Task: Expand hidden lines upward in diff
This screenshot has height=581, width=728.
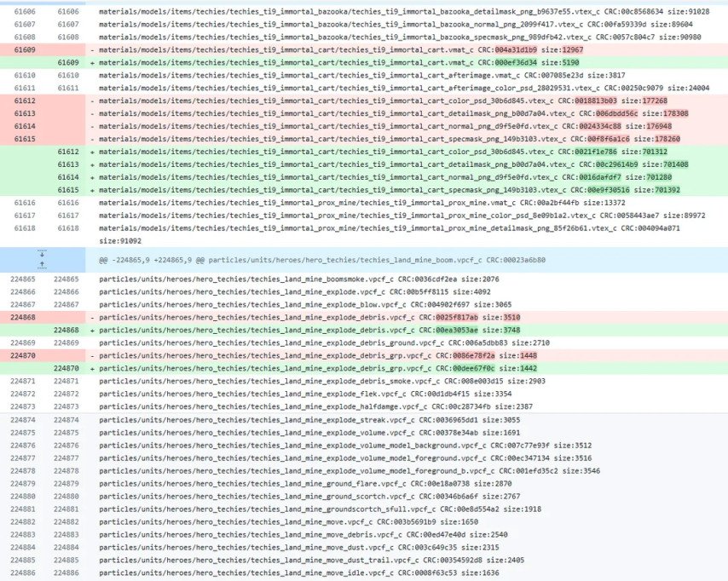Action: click(x=42, y=265)
